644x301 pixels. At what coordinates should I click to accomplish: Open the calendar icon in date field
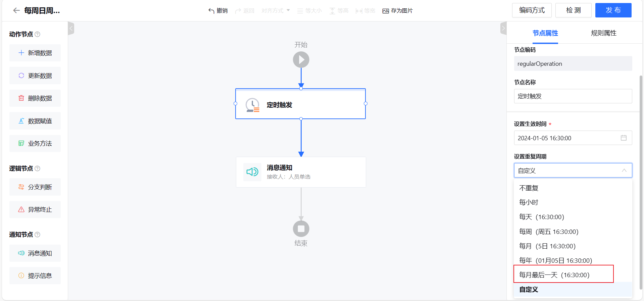click(x=624, y=138)
